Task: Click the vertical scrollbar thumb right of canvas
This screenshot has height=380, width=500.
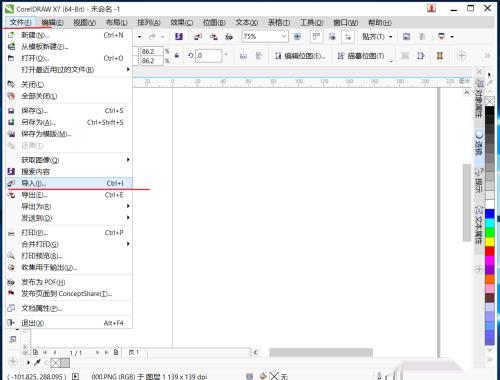Action: (x=467, y=202)
